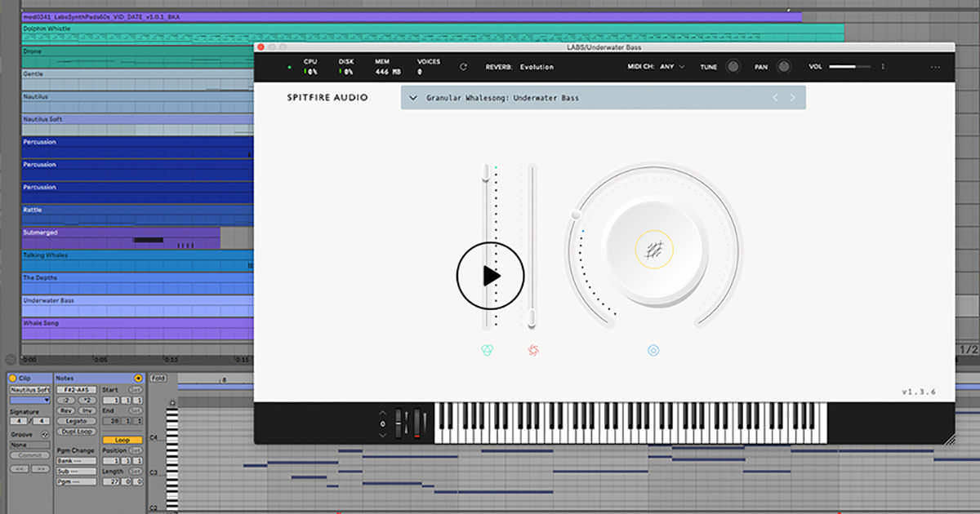980x514 pixels.
Task: Click the Set button next to Length
Action: [x=136, y=472]
